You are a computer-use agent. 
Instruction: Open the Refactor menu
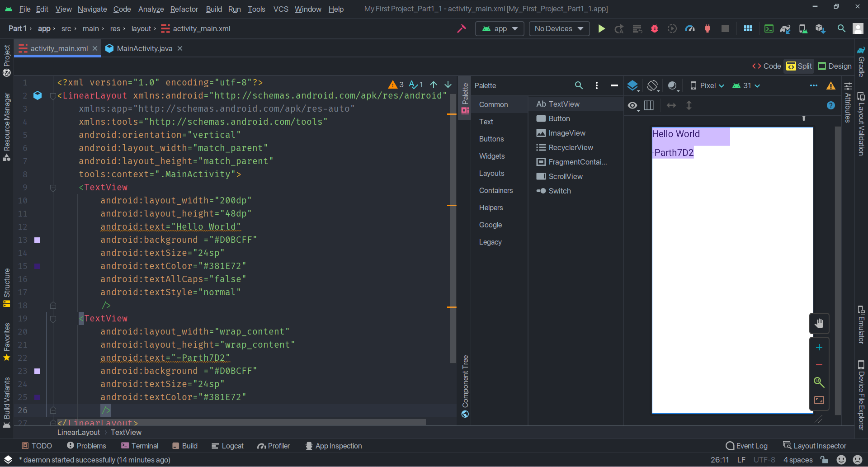(x=184, y=9)
